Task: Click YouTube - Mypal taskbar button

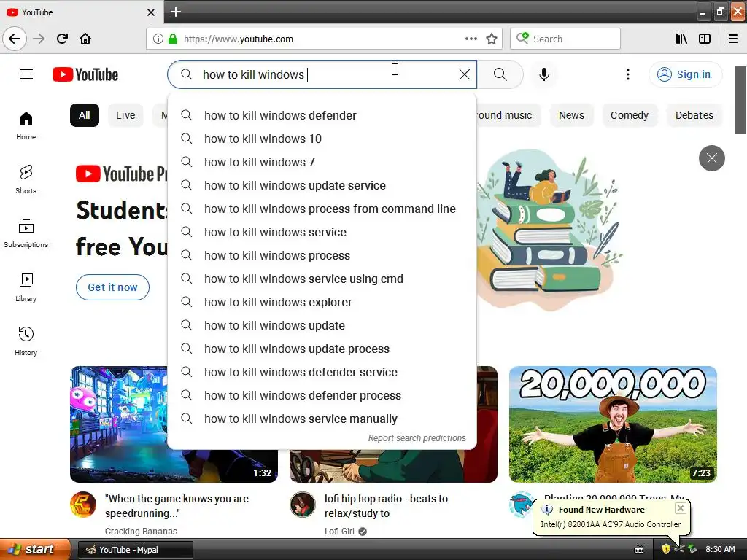Action: point(135,550)
